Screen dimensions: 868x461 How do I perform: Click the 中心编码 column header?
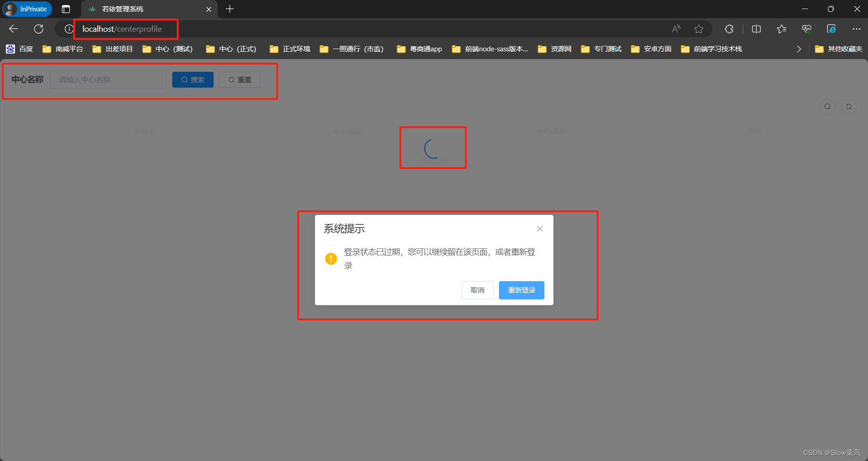(348, 131)
